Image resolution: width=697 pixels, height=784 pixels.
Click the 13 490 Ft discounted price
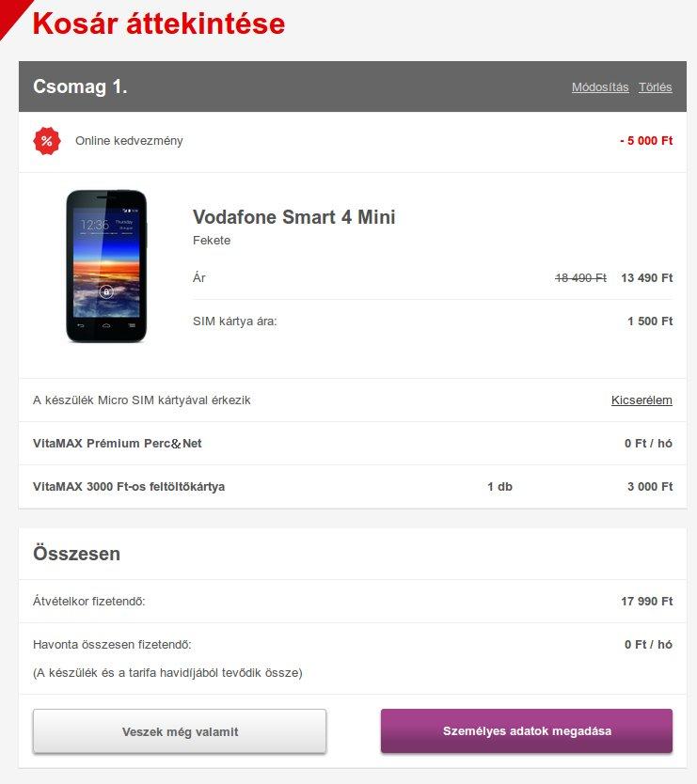coord(646,277)
